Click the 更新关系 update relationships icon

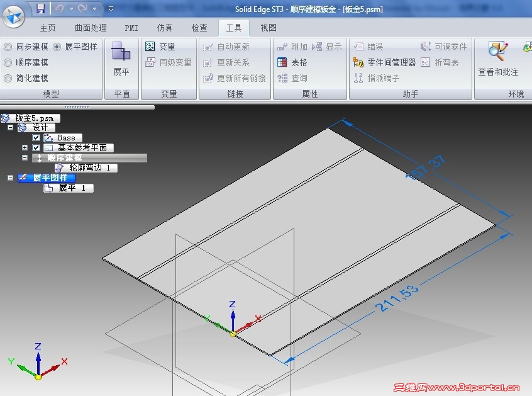(208, 62)
